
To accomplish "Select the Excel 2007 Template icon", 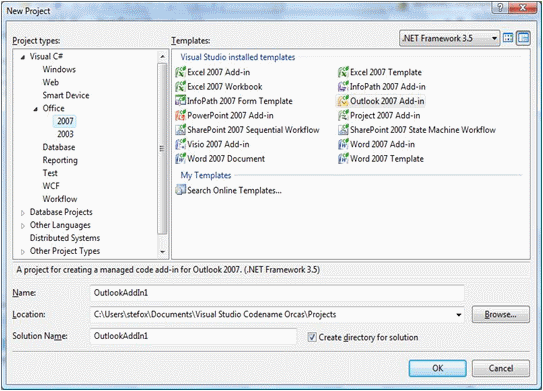I will pyautogui.click(x=343, y=72).
